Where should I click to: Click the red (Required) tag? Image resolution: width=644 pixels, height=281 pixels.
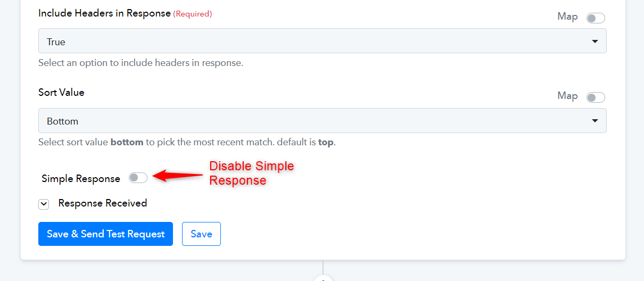pyautogui.click(x=193, y=14)
